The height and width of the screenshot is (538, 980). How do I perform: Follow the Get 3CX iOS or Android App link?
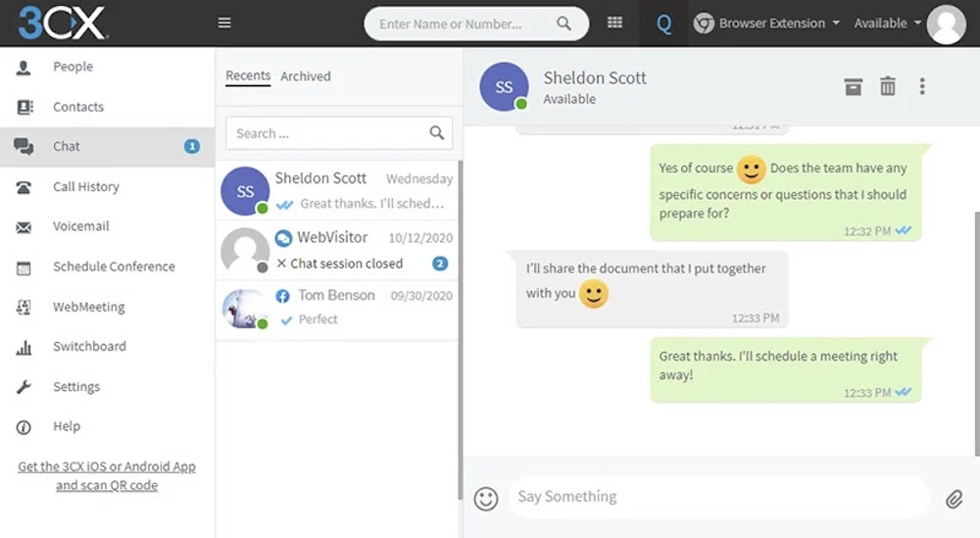click(x=107, y=475)
